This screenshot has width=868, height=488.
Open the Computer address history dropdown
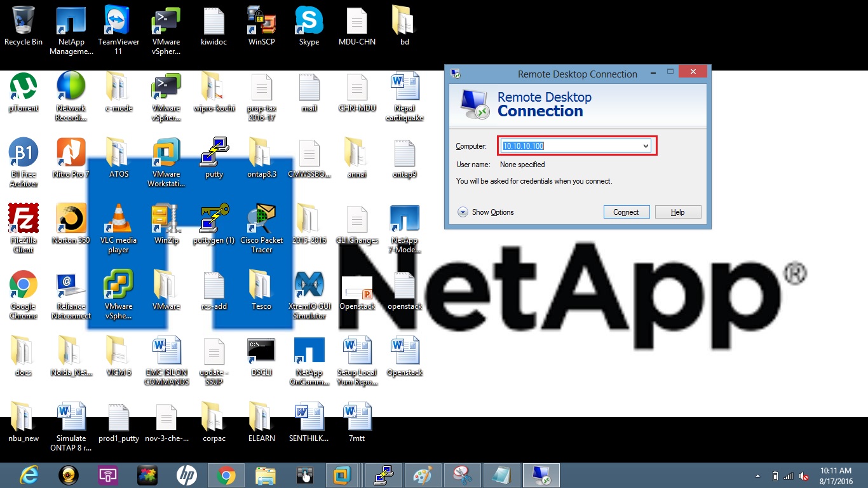pos(646,146)
